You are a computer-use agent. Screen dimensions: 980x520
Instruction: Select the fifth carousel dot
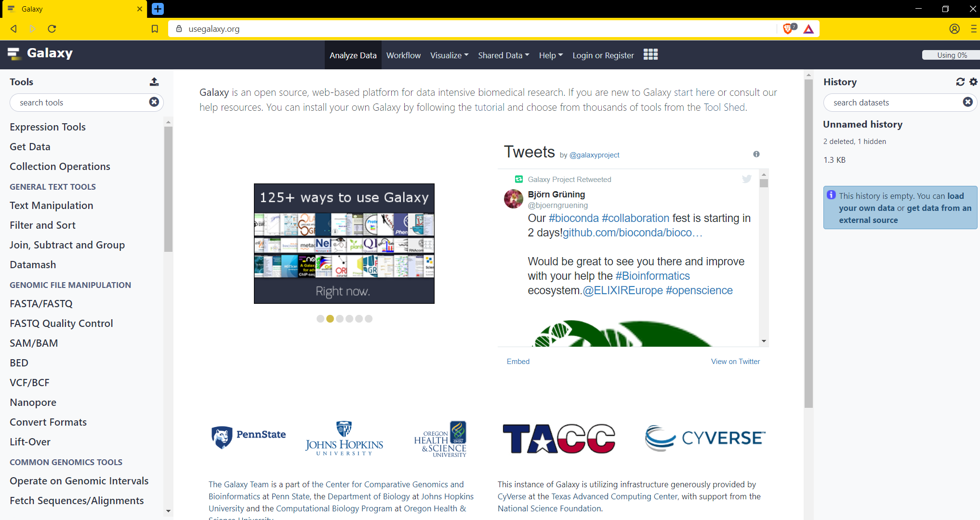(x=359, y=319)
